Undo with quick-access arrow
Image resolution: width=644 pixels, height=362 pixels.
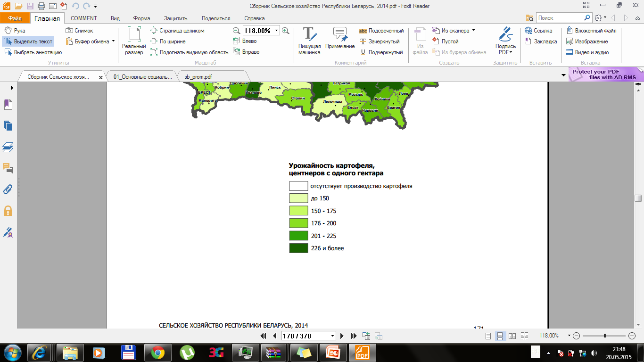click(x=75, y=6)
